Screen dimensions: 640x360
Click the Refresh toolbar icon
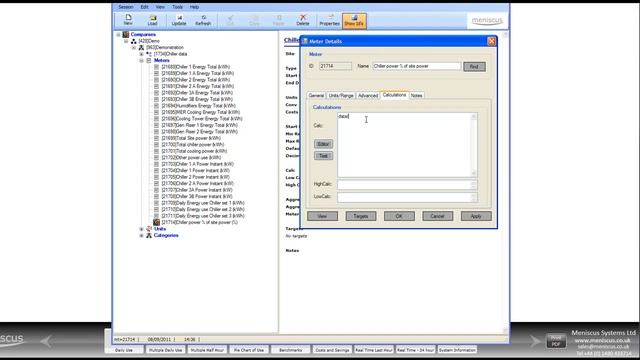coord(203,20)
